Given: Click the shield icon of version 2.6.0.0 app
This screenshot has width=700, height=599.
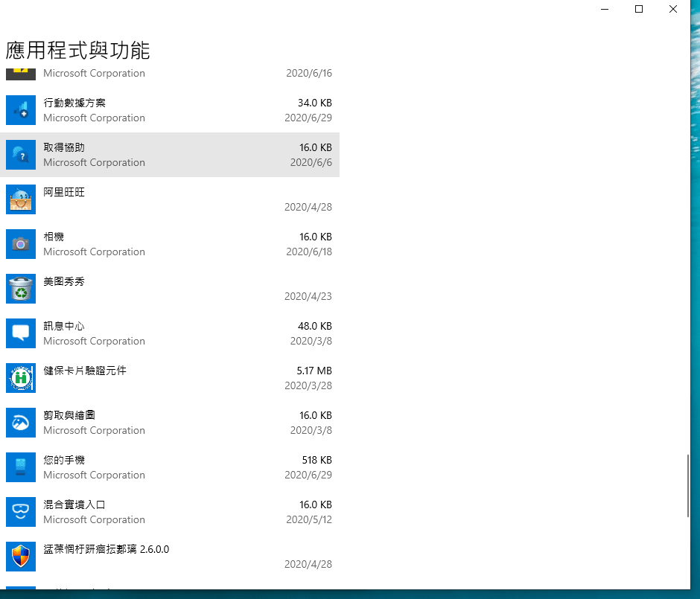Looking at the screenshot, I should pyautogui.click(x=21, y=556).
